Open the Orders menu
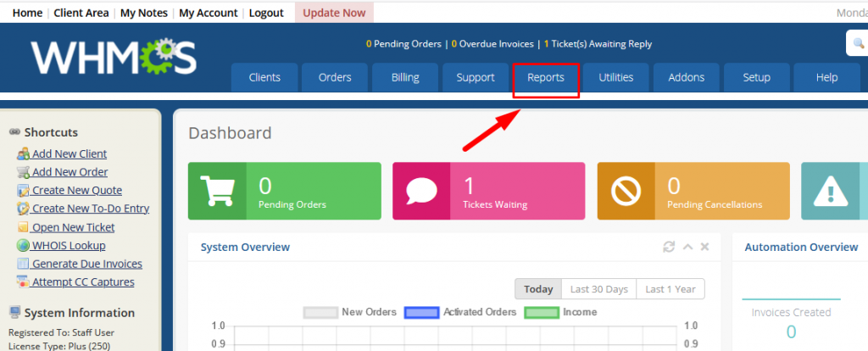This screenshot has width=868, height=351. [x=335, y=77]
